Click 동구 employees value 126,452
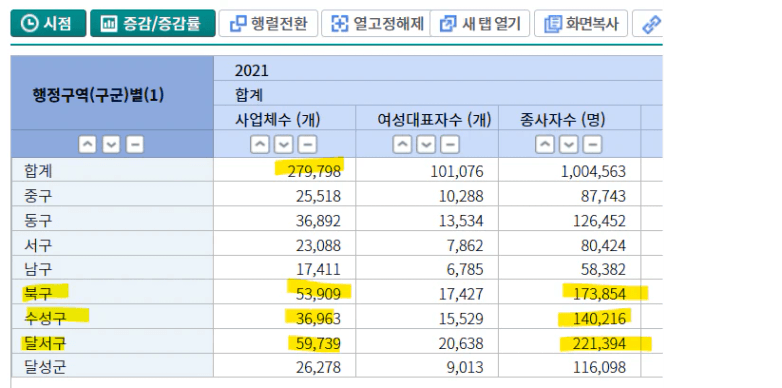The height and width of the screenshot is (388, 782). click(599, 220)
